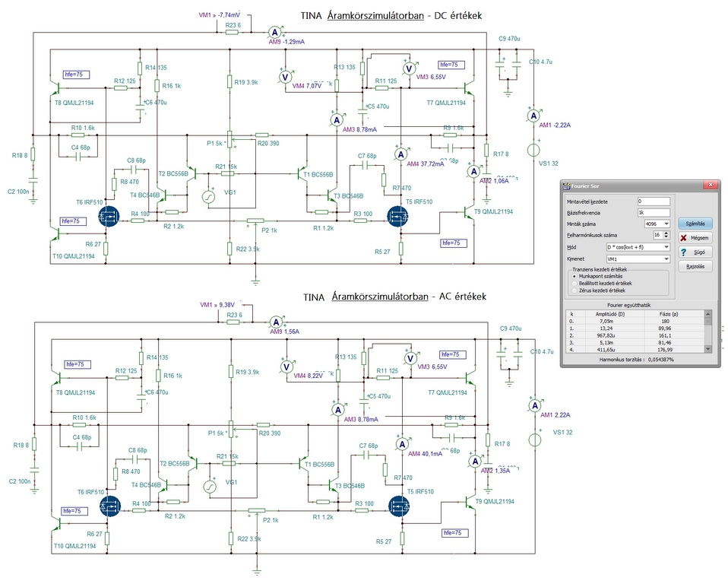The width and height of the screenshot is (728, 584).
Task: Select the VM3 voltmeter in DC schematic
Action: pos(409,68)
